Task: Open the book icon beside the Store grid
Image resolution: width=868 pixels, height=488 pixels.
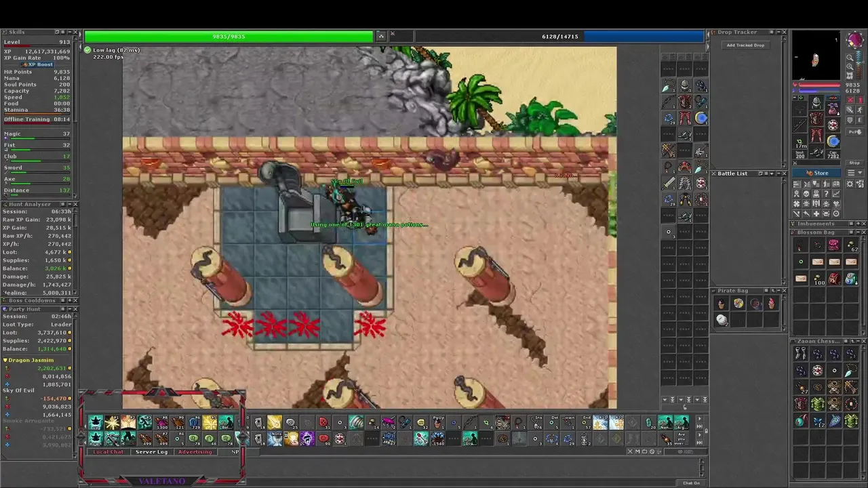Action: (836, 184)
